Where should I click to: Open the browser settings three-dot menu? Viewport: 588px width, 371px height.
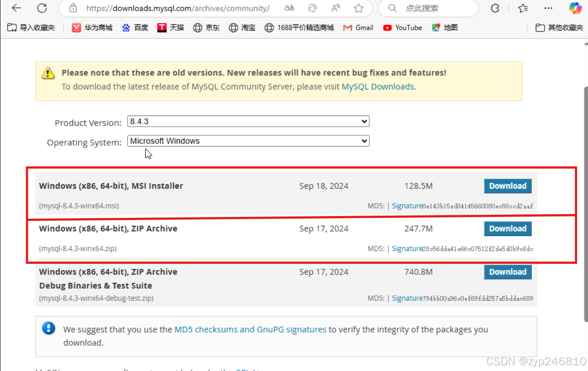coord(548,8)
